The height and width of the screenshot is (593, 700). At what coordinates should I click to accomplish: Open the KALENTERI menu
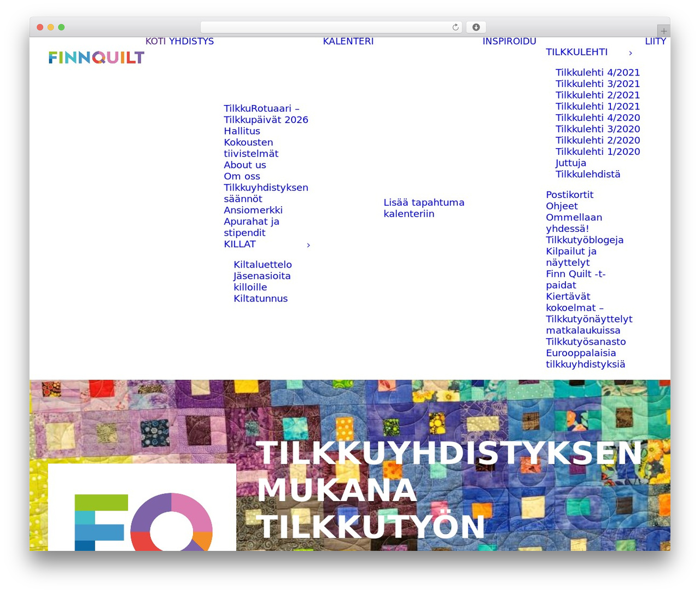(x=348, y=41)
